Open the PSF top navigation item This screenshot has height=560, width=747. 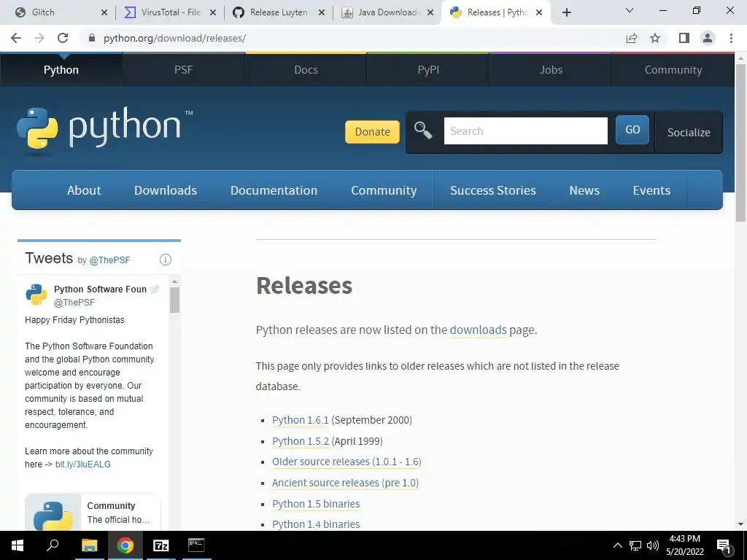[x=183, y=70]
